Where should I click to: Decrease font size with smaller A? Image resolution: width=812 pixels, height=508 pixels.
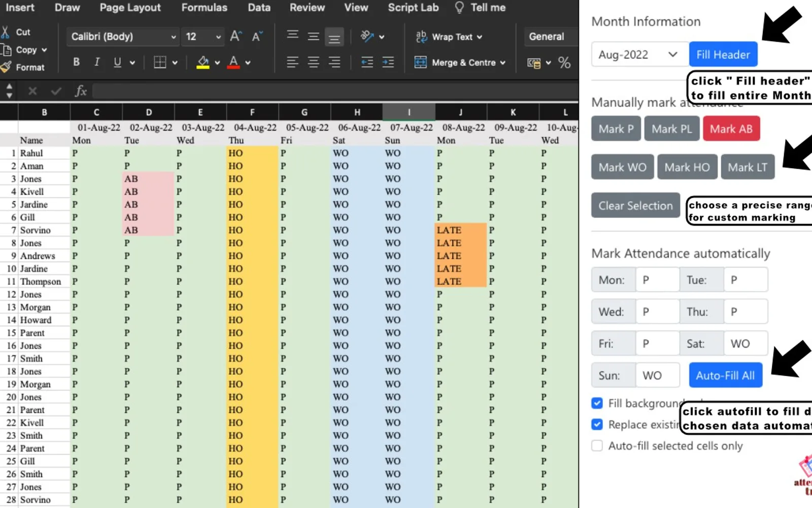click(257, 36)
